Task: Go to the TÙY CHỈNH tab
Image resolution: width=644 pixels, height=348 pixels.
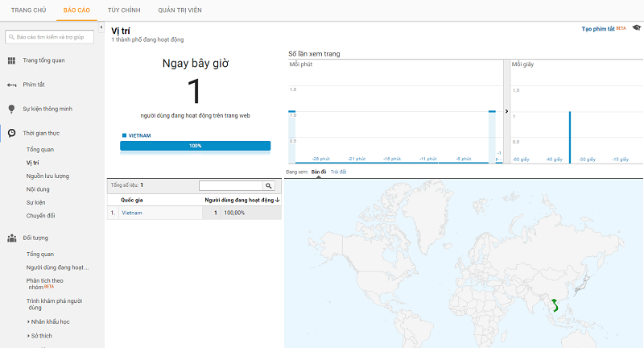Action: point(125,10)
